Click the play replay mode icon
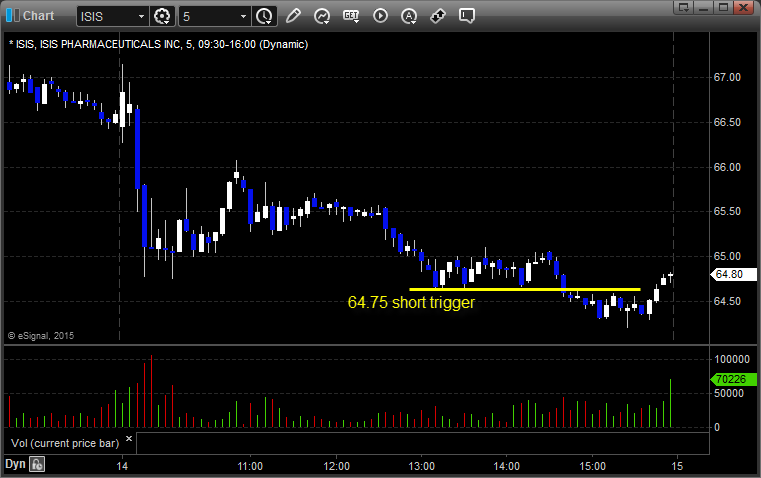The width and height of the screenshot is (761, 478). tap(380, 16)
